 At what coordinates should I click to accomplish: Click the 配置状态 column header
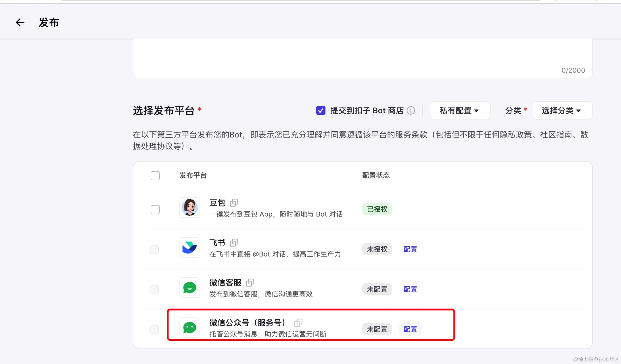(376, 175)
